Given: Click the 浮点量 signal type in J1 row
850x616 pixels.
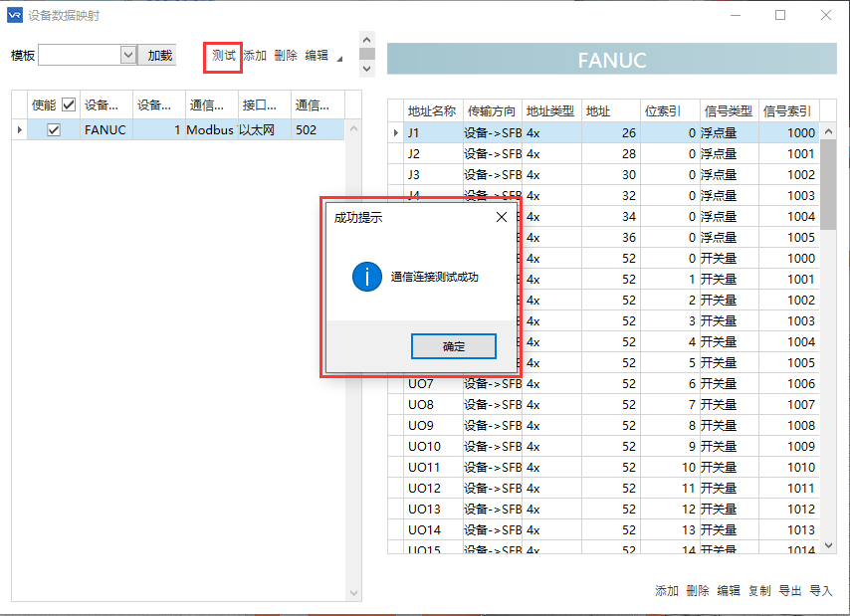Looking at the screenshot, I should [730, 132].
